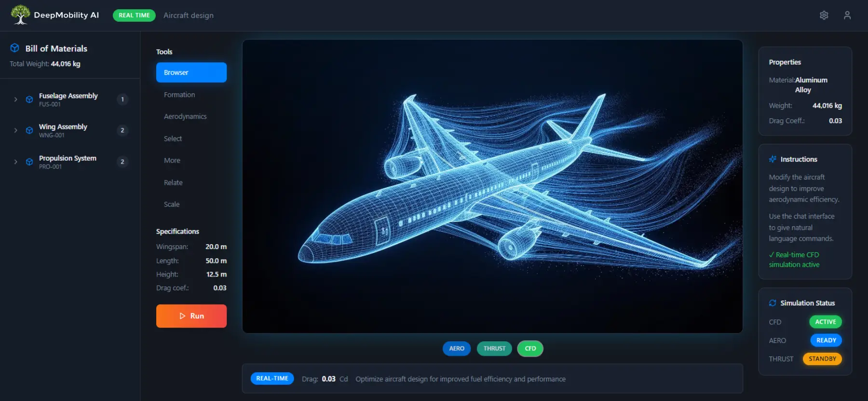The width and height of the screenshot is (868, 401).
Task: Click the Drag 0.03 Cd readout
Action: 325,379
